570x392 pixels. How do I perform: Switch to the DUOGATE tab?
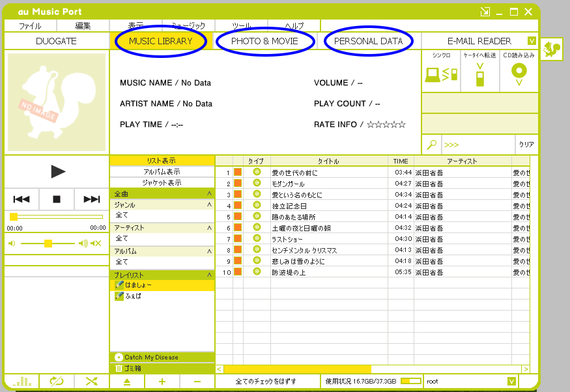click(56, 41)
